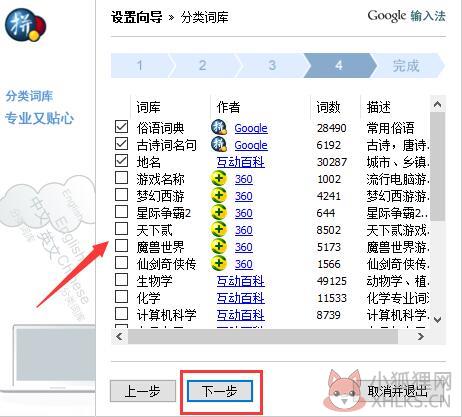Click the 360 icon in 天下贰 row
Viewport: 462px width, 417px height.
219,230
